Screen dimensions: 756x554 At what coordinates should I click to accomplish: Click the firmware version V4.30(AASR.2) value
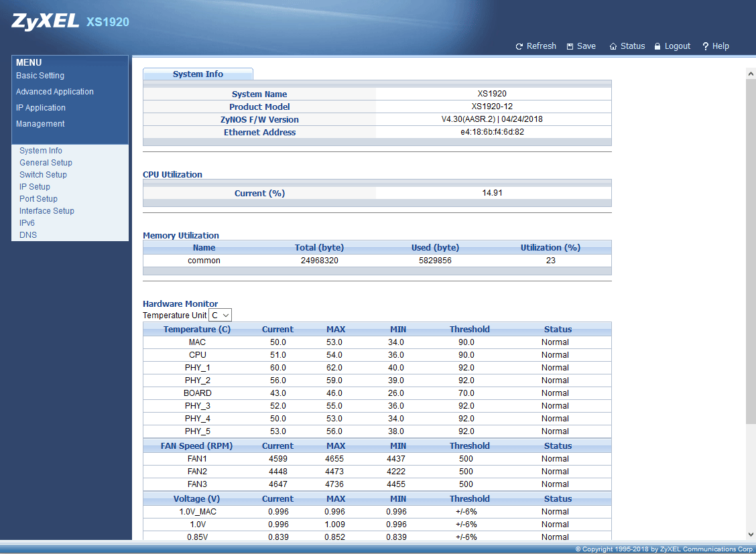(x=492, y=119)
